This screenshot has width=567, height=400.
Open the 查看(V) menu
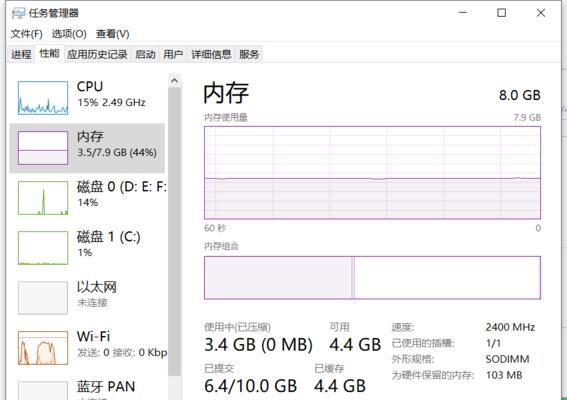pos(112,34)
